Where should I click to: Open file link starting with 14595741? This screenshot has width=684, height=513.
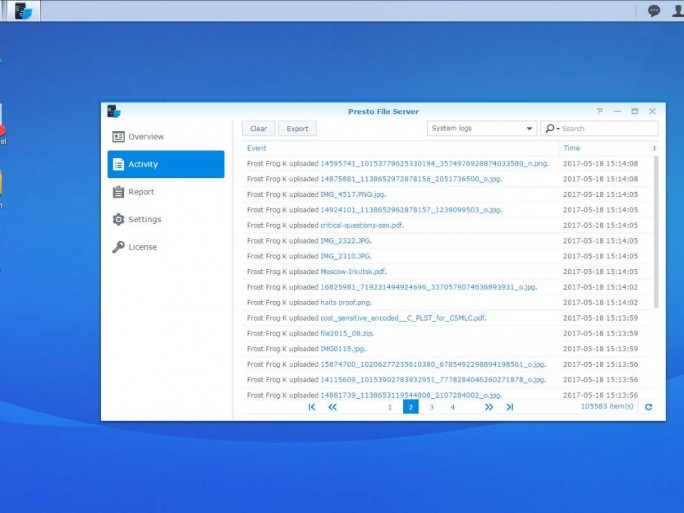434,164
